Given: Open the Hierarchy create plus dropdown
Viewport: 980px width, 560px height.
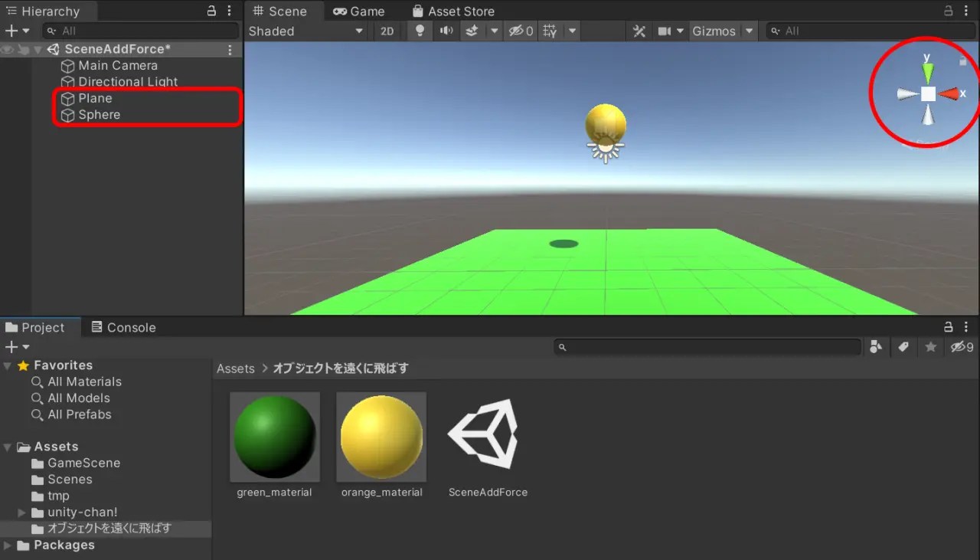Looking at the screenshot, I should click(x=17, y=31).
